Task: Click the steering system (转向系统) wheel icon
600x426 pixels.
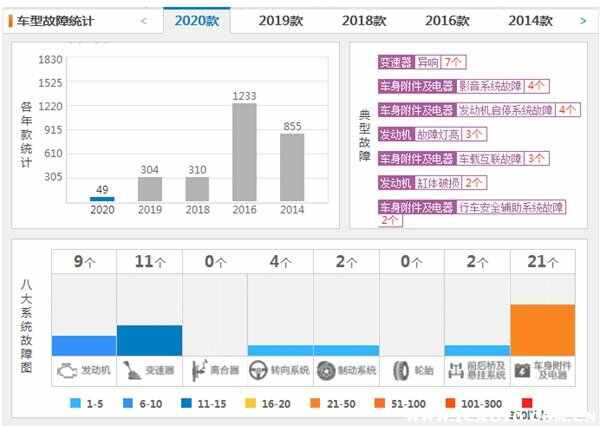Action: (x=258, y=370)
